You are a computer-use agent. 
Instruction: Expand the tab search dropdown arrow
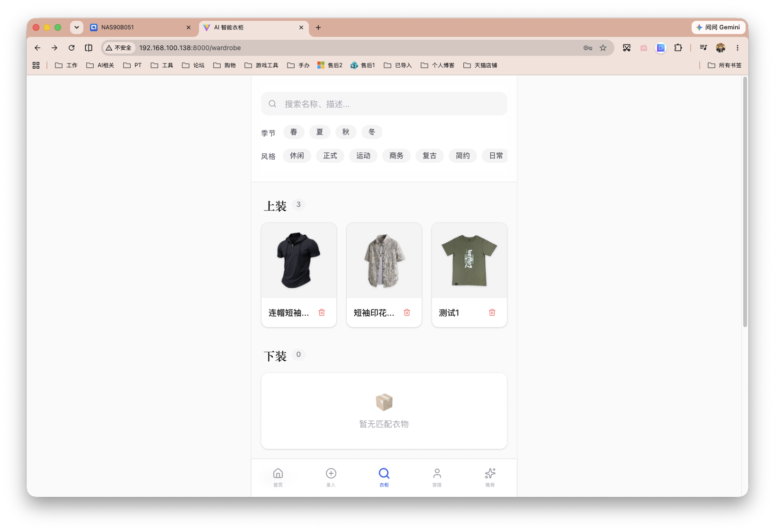pos(77,27)
